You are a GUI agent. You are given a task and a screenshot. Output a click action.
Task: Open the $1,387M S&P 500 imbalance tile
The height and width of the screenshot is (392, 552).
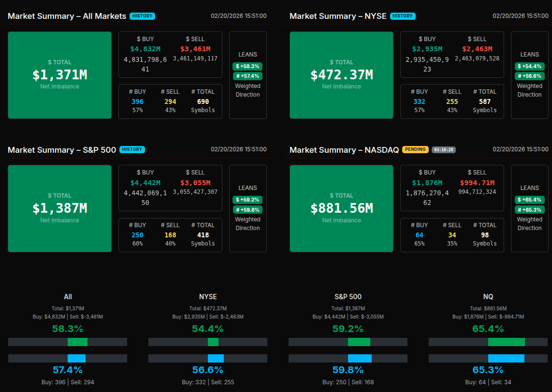(60, 208)
